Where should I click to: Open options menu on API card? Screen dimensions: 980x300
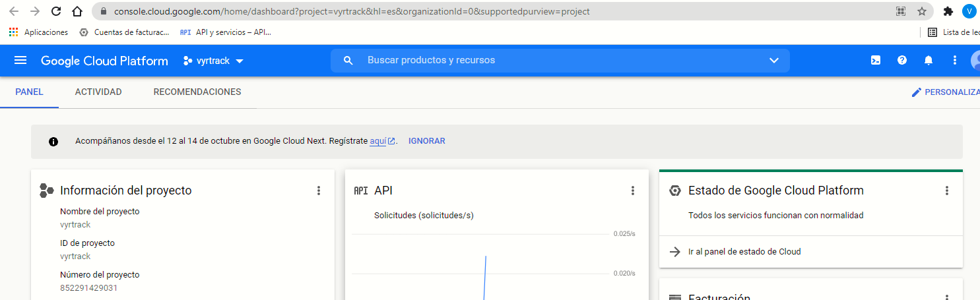click(x=633, y=191)
